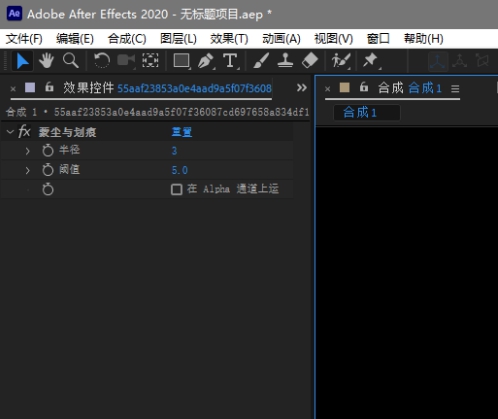498x419 pixels.
Task: Select the Brush tool
Action: point(261,61)
